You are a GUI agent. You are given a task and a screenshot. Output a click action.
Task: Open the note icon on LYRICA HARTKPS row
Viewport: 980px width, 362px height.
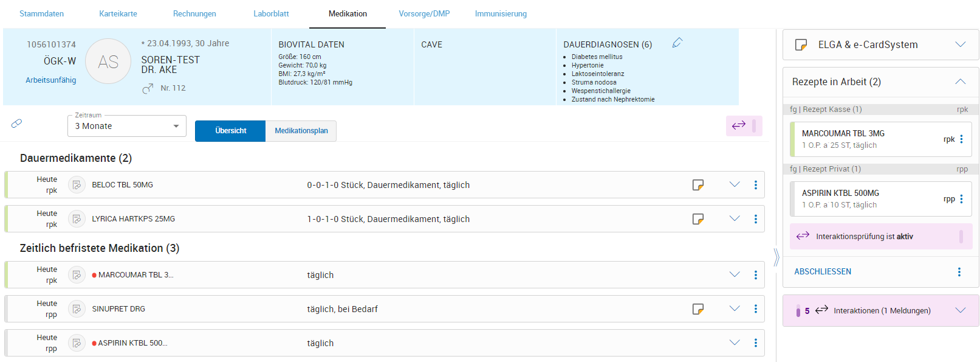click(698, 219)
